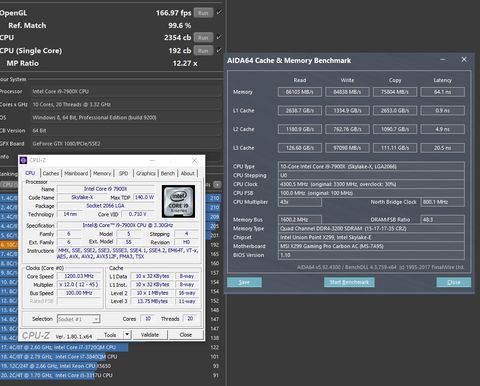Select the Graphics tab in CPU-Z
Screen dimensions: 480x386
tap(146, 173)
